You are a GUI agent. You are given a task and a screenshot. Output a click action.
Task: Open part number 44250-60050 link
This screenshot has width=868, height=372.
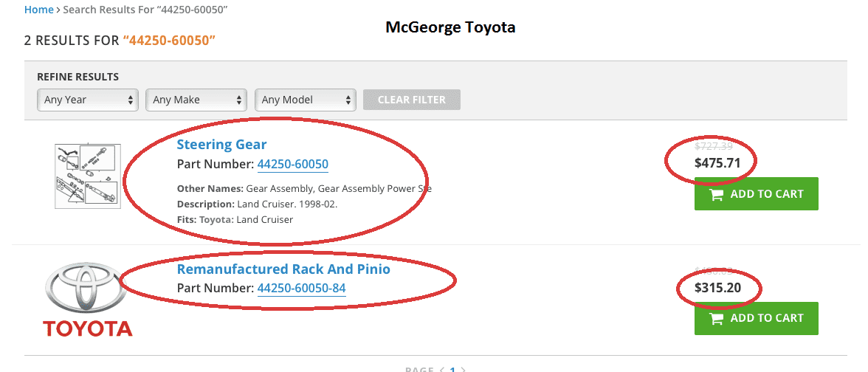[x=293, y=165]
